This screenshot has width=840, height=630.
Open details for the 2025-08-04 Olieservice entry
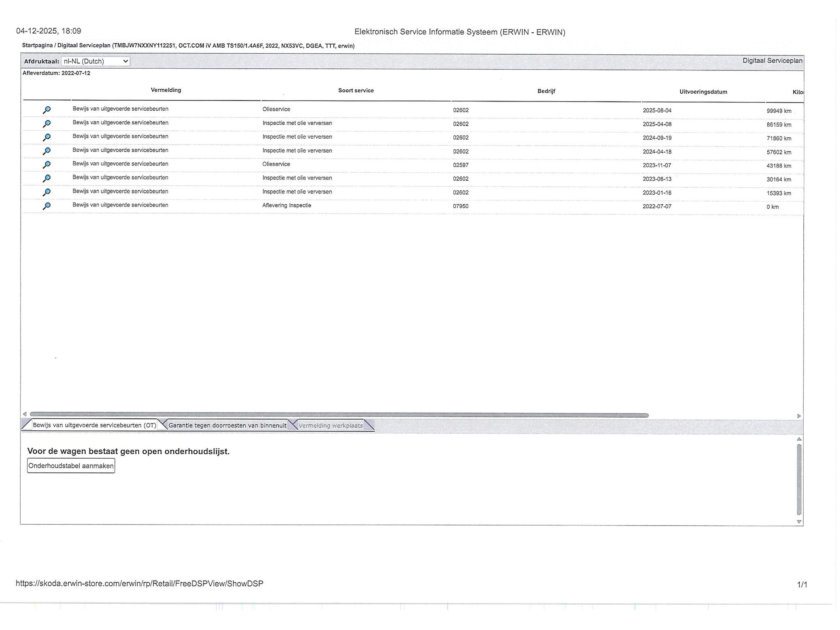point(47,110)
